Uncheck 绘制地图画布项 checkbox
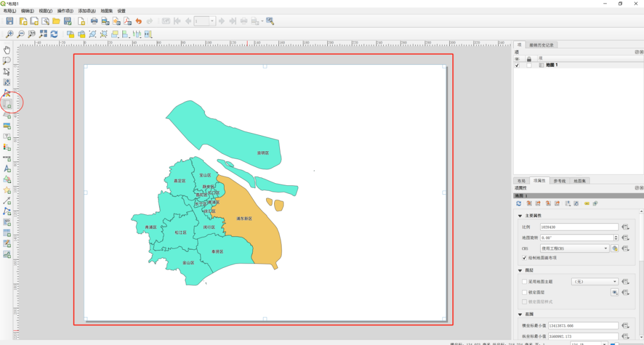This screenshot has height=345, width=644. pos(524,258)
